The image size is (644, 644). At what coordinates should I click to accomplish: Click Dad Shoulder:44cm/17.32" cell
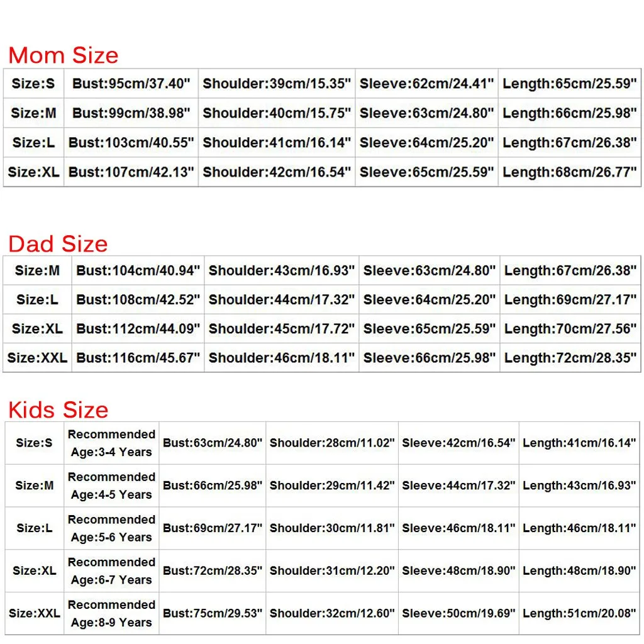click(282, 299)
